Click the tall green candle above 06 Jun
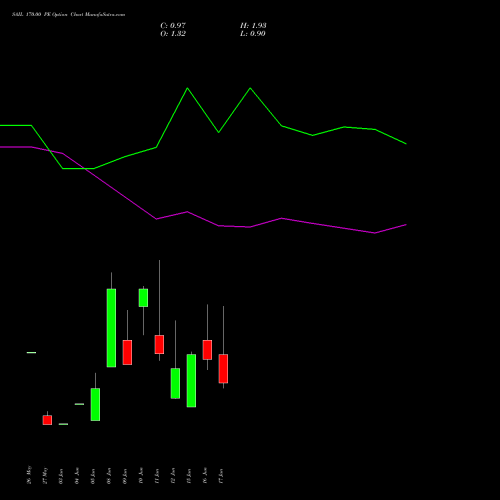 [x=111, y=328]
